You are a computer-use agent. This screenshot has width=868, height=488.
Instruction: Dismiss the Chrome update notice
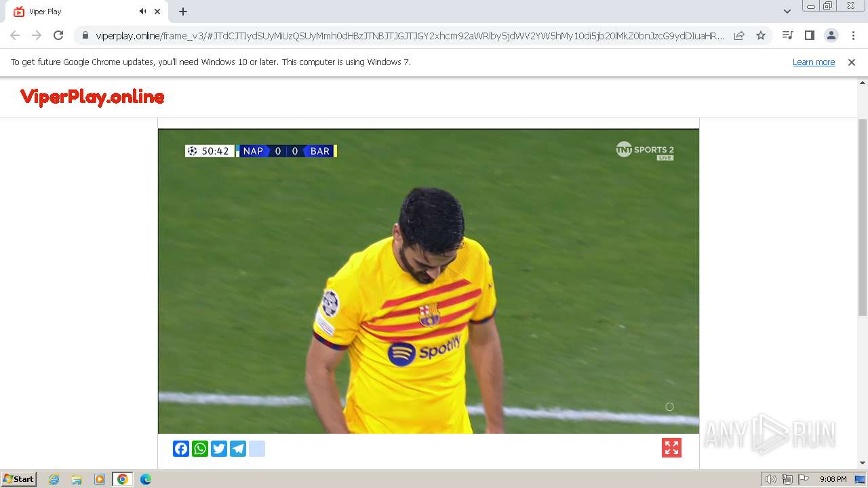click(x=852, y=62)
